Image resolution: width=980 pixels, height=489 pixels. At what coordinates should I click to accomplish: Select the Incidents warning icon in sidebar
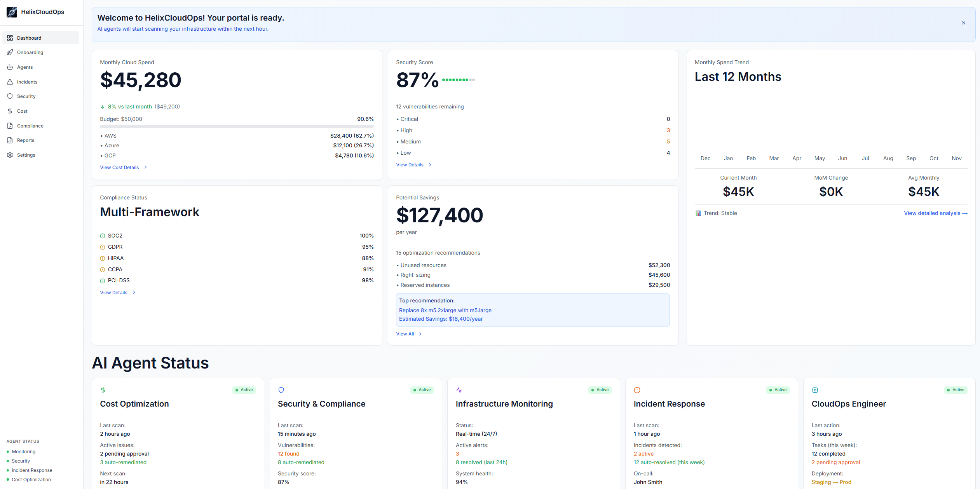[10, 82]
